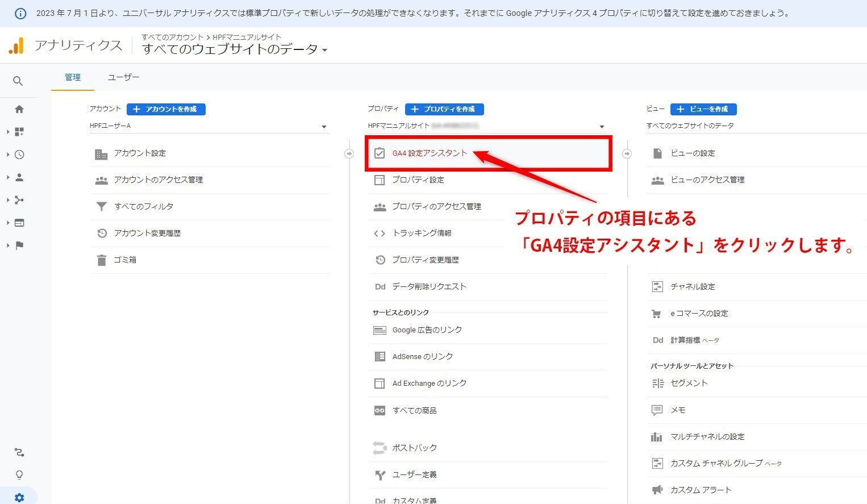The width and height of the screenshot is (867, 504).
Task: Open Discover lightbulb icon in sidebar
Action: coord(19,475)
